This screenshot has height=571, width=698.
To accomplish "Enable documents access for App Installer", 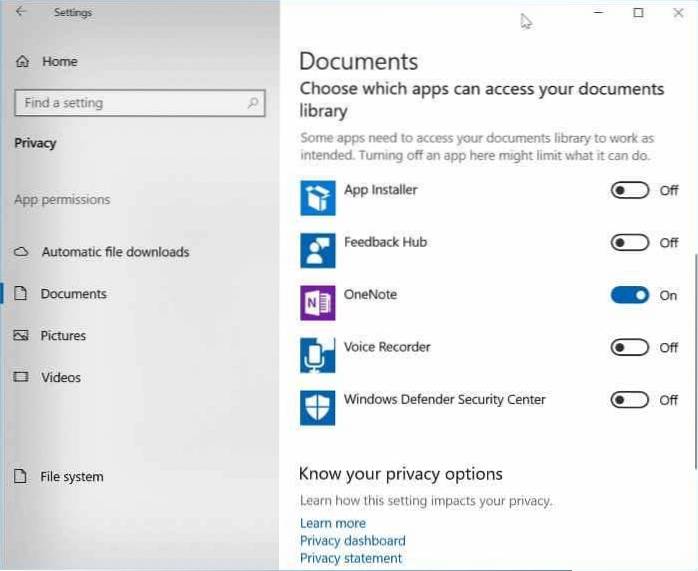I will [x=630, y=190].
